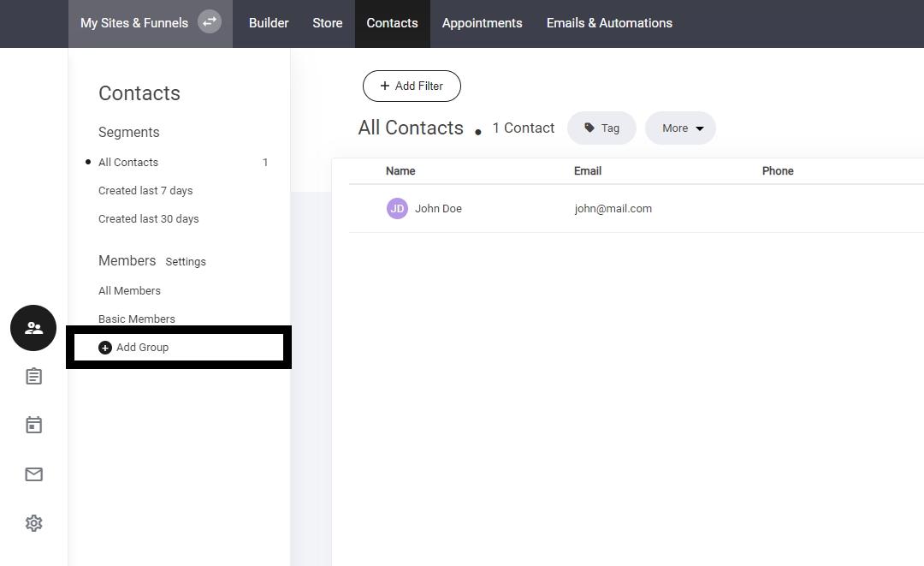Click the contacts people icon in left sidebar
Viewport: 924px width, 566px height.
pos(33,328)
